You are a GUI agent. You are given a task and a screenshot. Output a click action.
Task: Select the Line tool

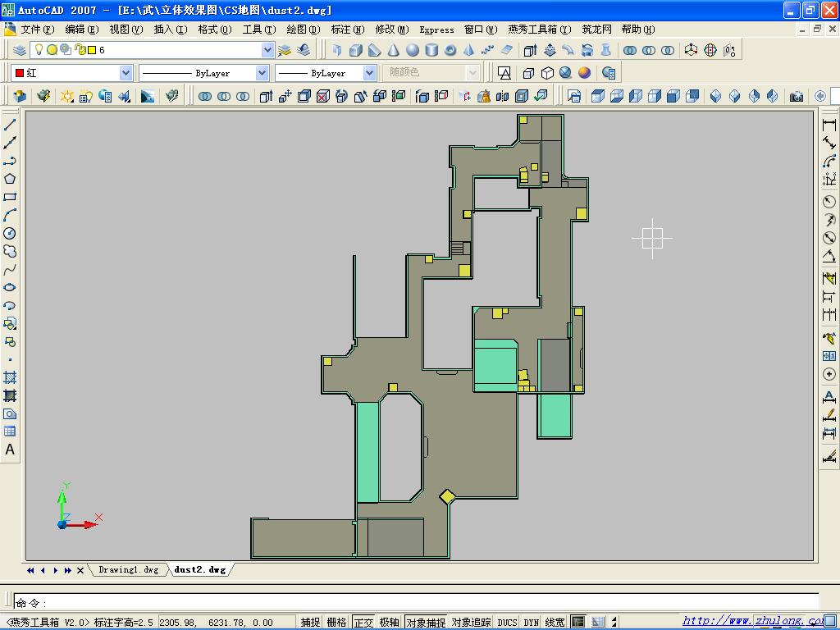[x=10, y=125]
